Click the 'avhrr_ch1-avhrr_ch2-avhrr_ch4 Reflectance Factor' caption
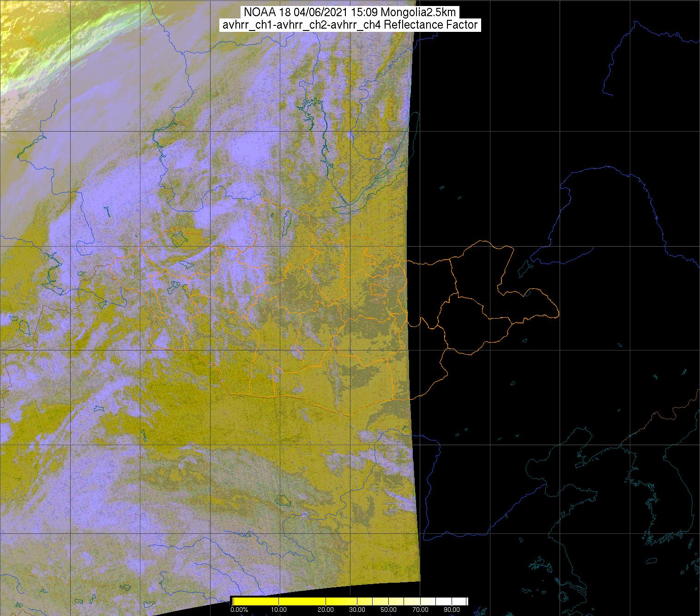The height and width of the screenshot is (616, 700). coord(350,25)
